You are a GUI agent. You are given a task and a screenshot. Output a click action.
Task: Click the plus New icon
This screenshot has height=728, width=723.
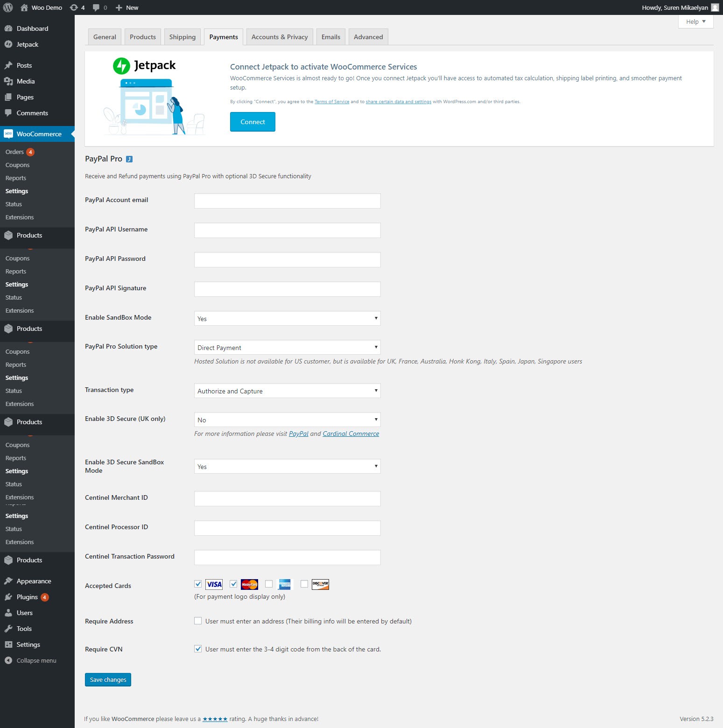pyautogui.click(x=119, y=7)
